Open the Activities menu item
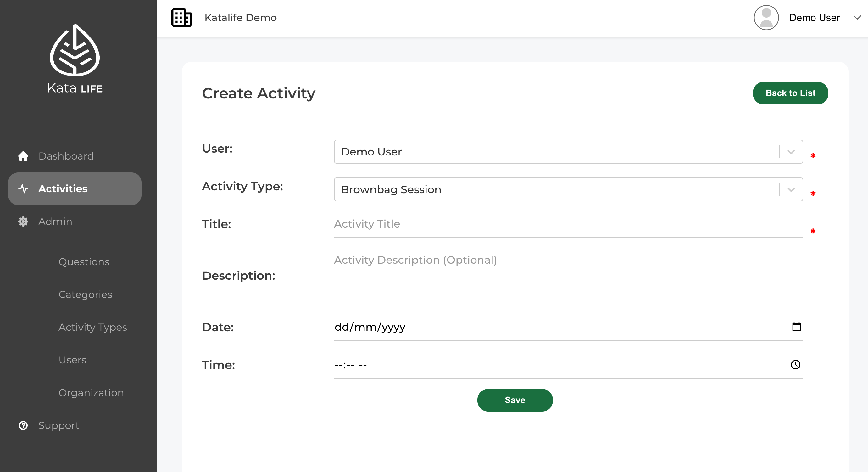Screen dimensions: 868x472 click(75, 189)
